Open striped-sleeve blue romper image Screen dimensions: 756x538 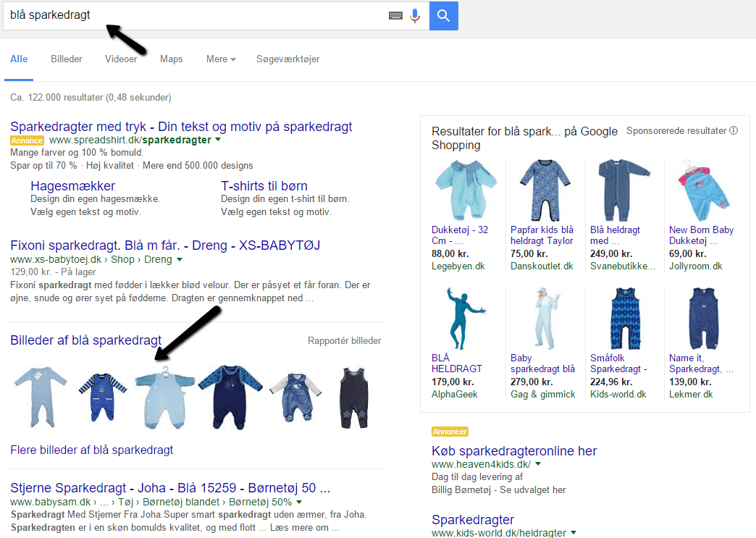[x=102, y=398]
